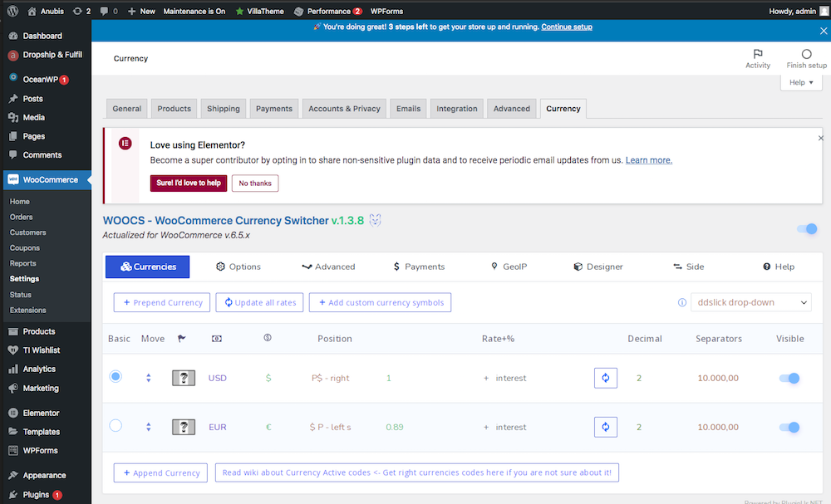Click the Elementor logo in the notice
Screen dimensions: 831x504
(125, 144)
